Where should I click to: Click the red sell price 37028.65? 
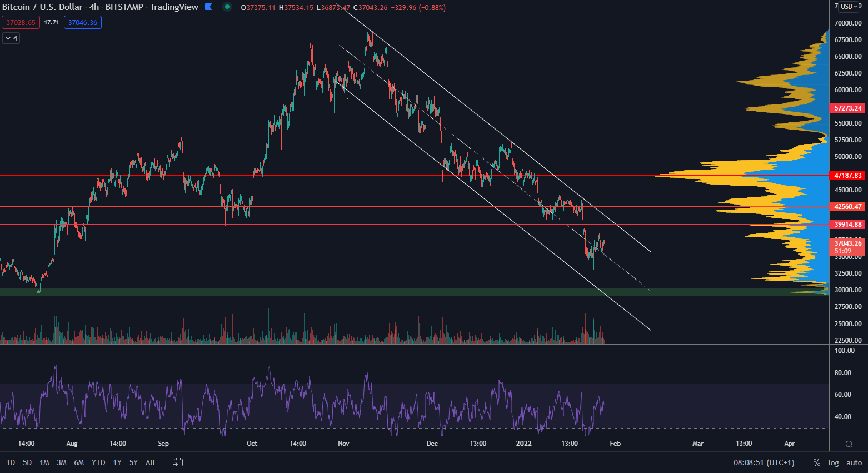click(x=21, y=23)
